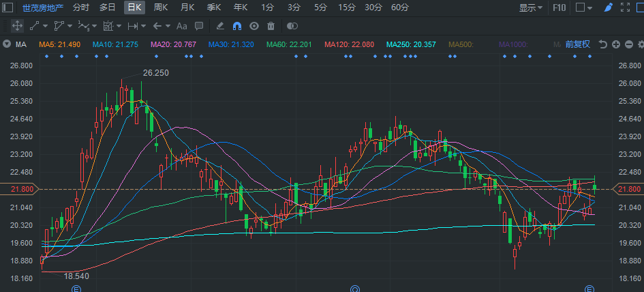Toggle the left sidebar panel icon
The width and height of the screenshot is (644, 292).
7,8
